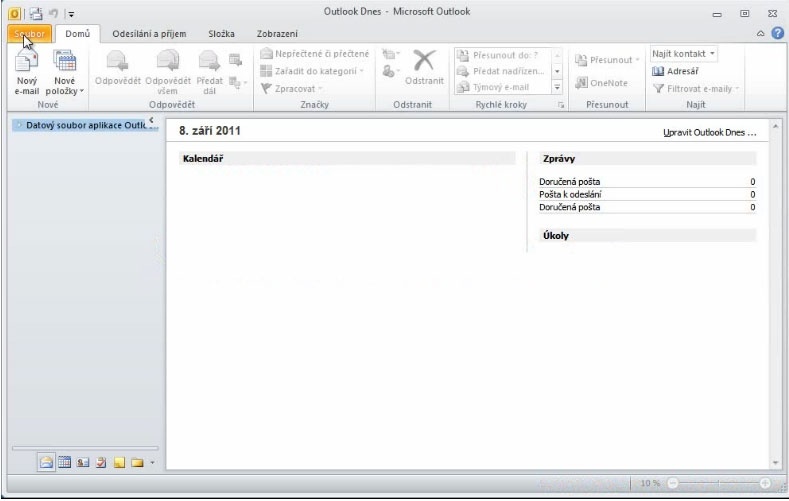Create a new message with Nový e-mail

pyautogui.click(x=27, y=72)
